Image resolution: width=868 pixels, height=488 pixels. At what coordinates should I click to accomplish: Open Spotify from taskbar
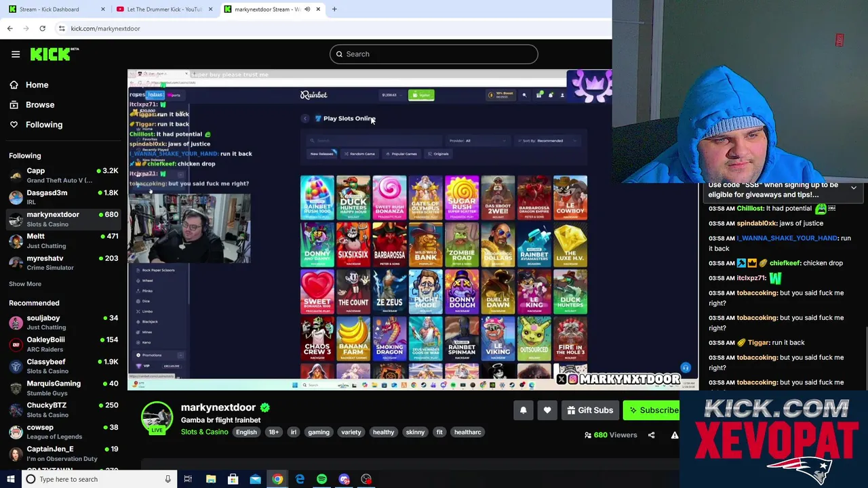click(x=321, y=479)
